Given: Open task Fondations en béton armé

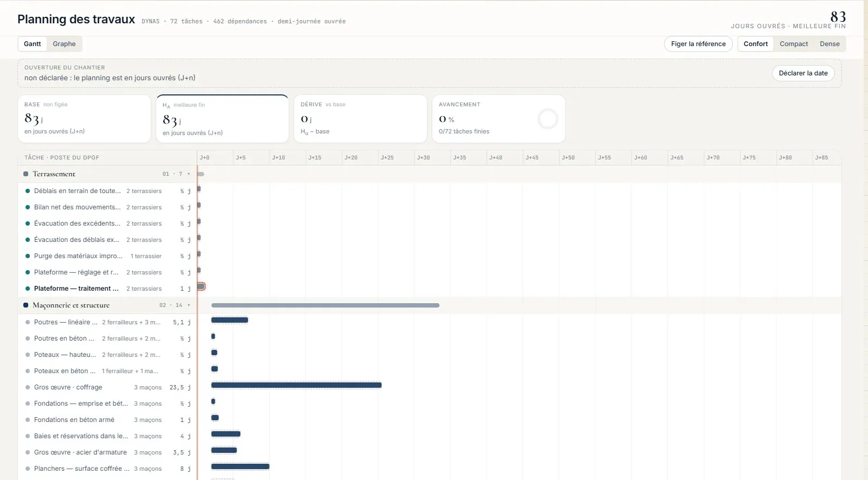Looking at the screenshot, I should click(74, 420).
